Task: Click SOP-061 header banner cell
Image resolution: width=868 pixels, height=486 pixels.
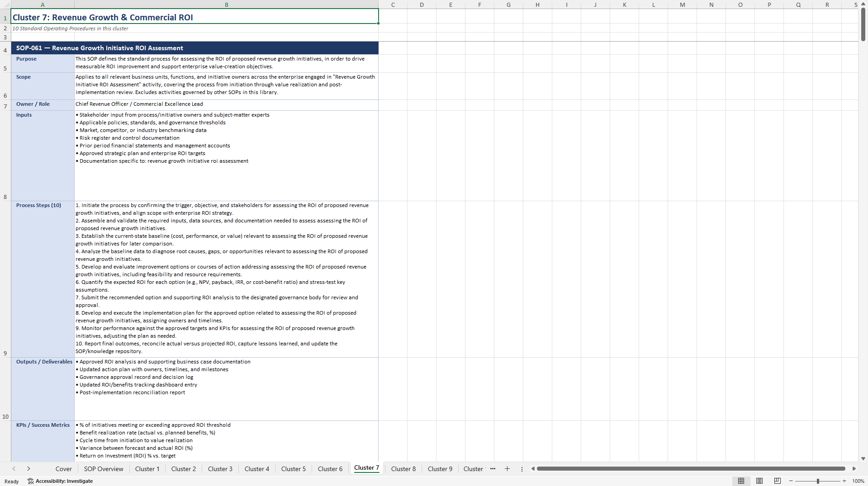Action: pos(195,48)
